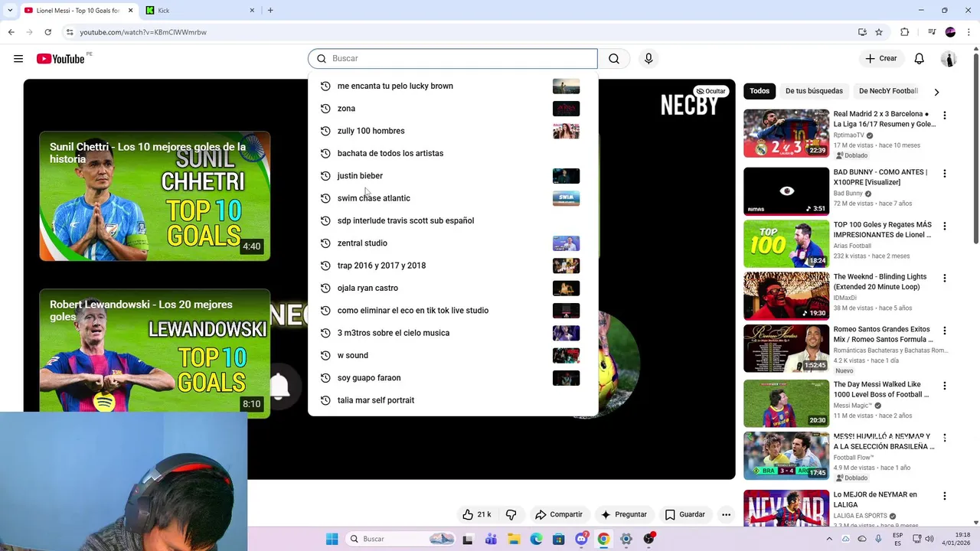Open Robert Lewandowski Top 10 Goals end card
Viewport: 980px width, 551px height.
click(155, 354)
